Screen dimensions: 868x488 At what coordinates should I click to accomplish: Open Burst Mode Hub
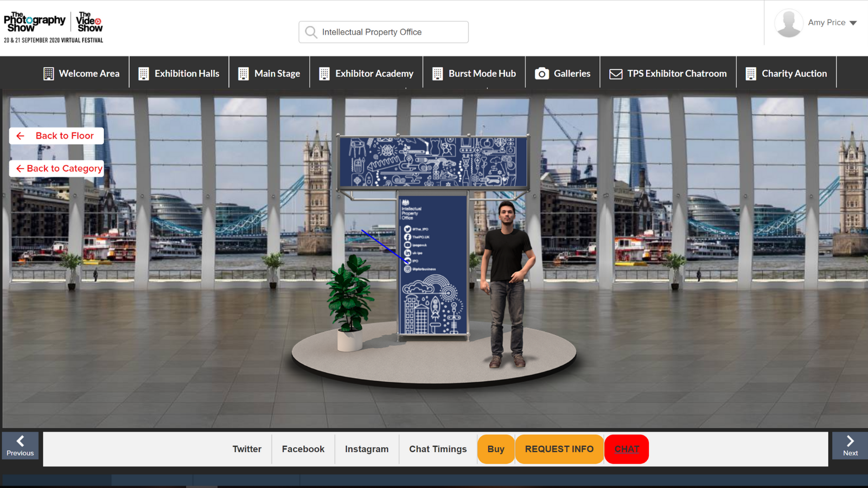pyautogui.click(x=474, y=73)
